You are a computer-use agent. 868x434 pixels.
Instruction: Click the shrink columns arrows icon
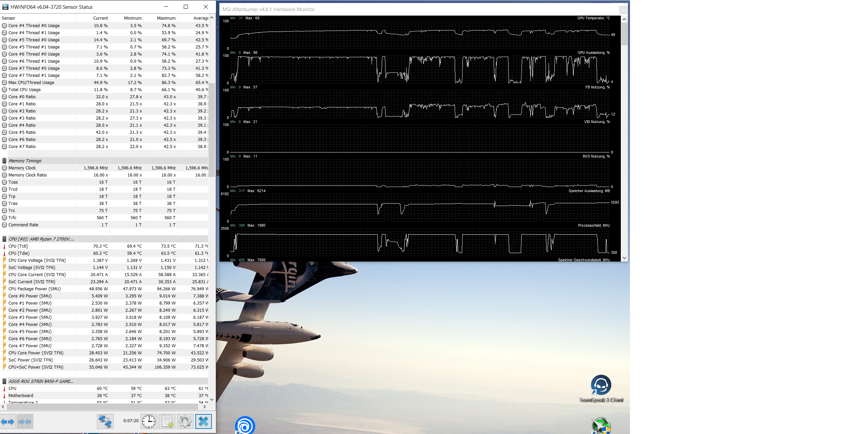25,422
